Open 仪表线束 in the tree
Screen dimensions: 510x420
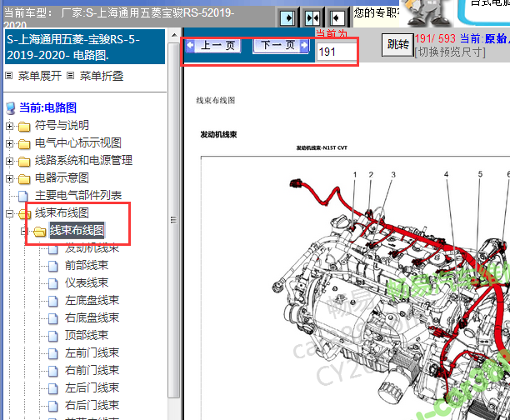click(x=86, y=283)
